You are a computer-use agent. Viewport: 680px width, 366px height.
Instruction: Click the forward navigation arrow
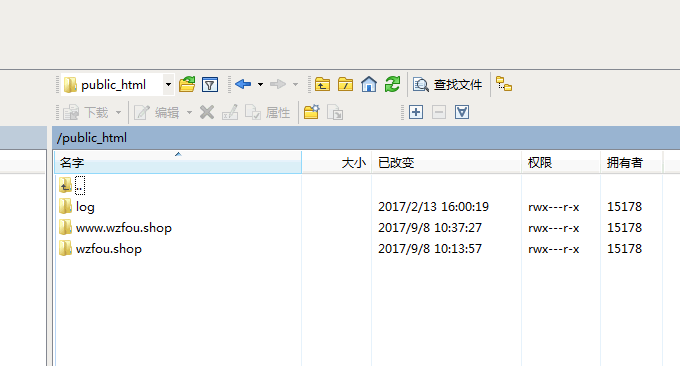278,84
